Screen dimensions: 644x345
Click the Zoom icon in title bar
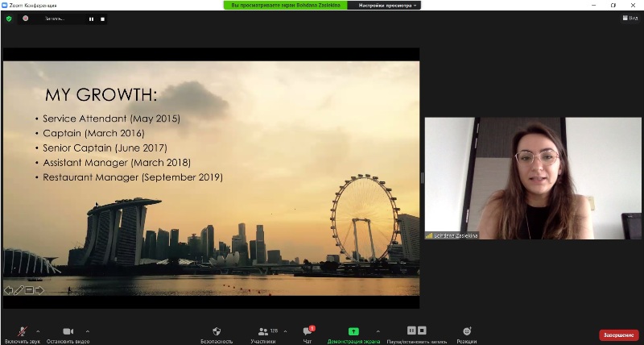click(x=5, y=6)
